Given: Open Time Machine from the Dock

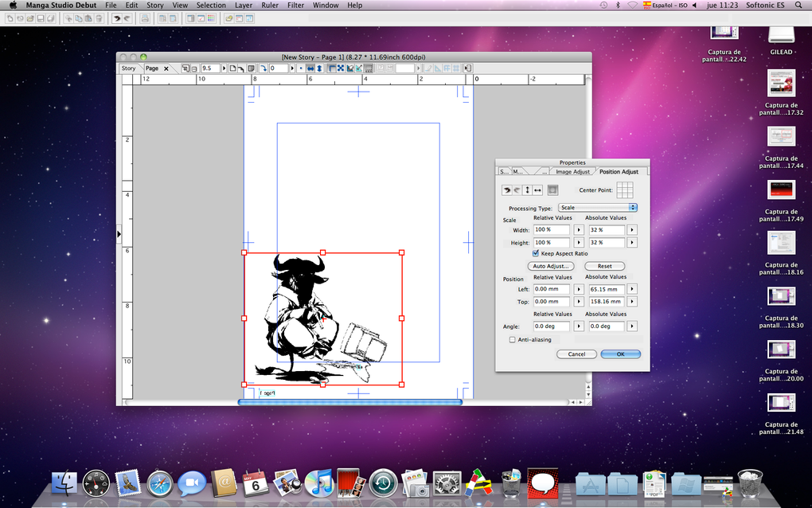Looking at the screenshot, I should tap(383, 483).
